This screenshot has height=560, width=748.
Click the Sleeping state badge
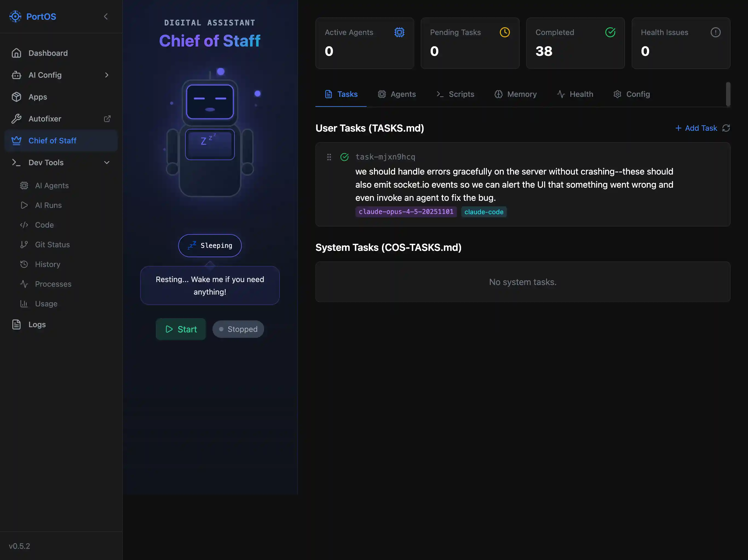click(210, 245)
